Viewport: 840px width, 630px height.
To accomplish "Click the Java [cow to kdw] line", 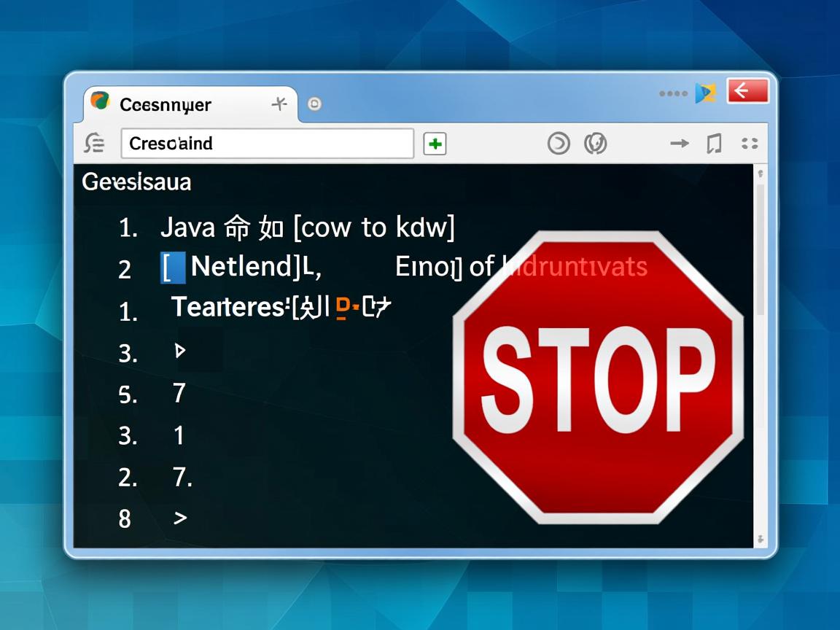I will (x=306, y=227).
